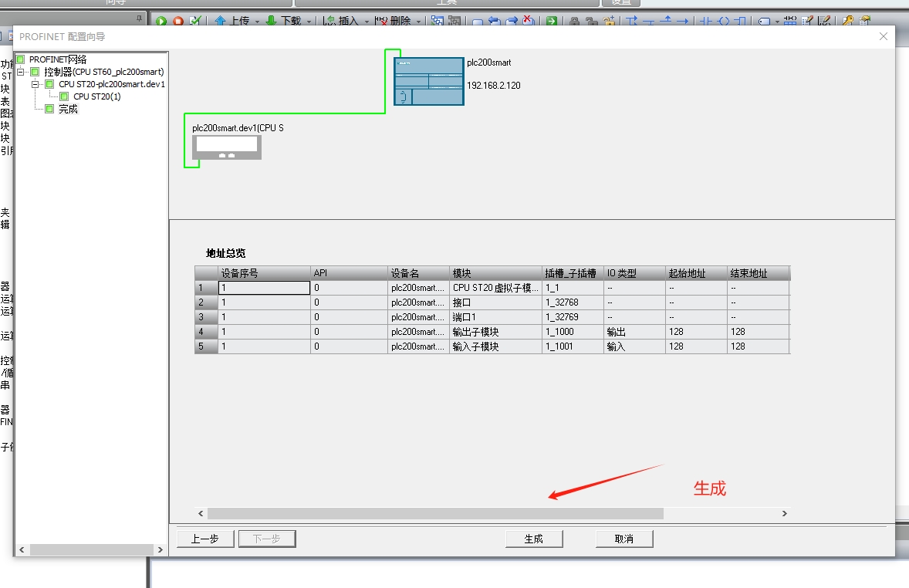Open the 上传 dropdown arrow
909x588 pixels.
click(256, 21)
